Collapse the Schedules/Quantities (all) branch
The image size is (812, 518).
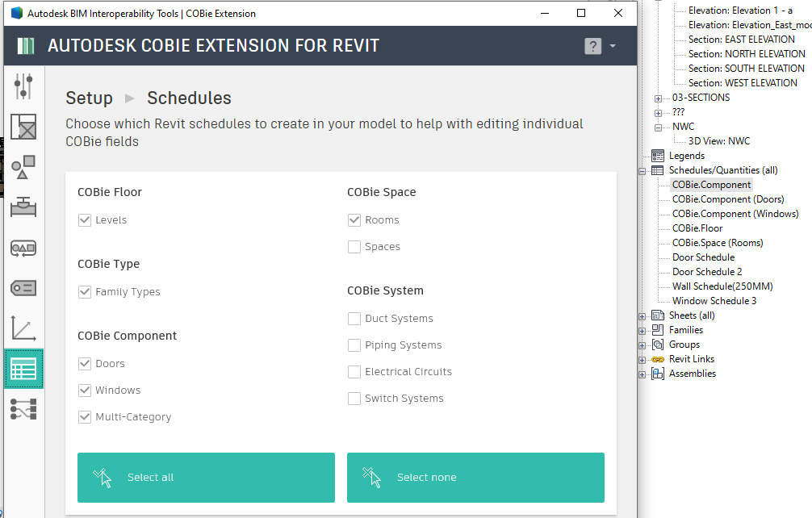[x=641, y=169]
